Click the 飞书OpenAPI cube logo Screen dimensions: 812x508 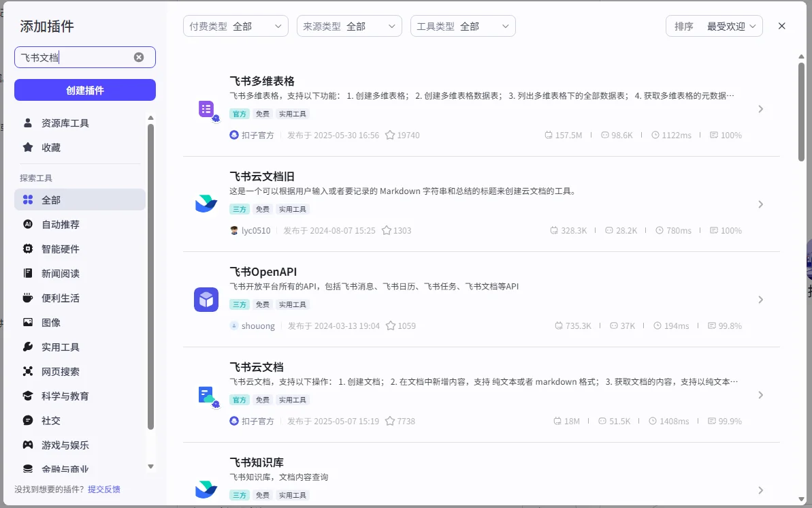coord(206,300)
